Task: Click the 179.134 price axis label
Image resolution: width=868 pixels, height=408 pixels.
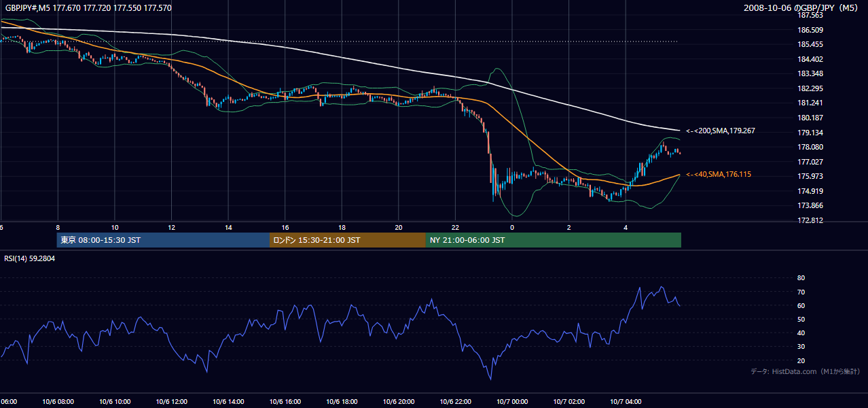Action: point(810,133)
